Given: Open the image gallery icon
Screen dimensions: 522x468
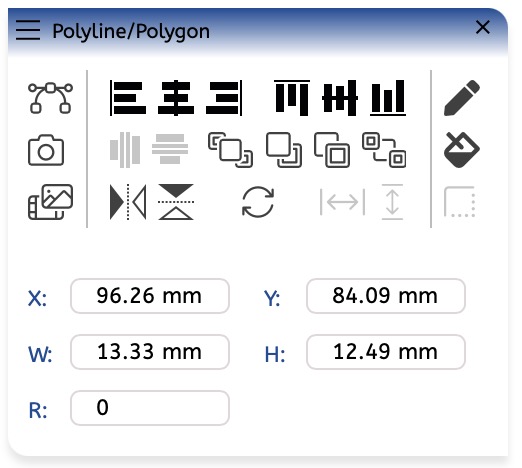Looking at the screenshot, I should click(50, 202).
